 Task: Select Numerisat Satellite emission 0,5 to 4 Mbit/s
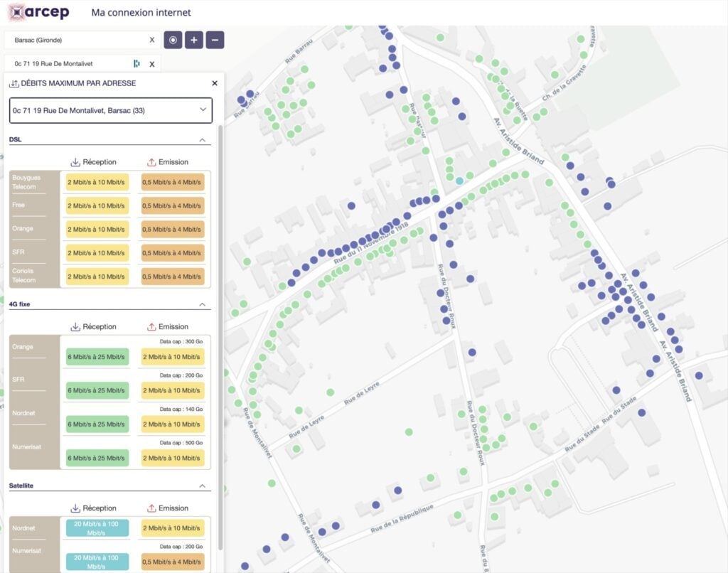(172, 562)
